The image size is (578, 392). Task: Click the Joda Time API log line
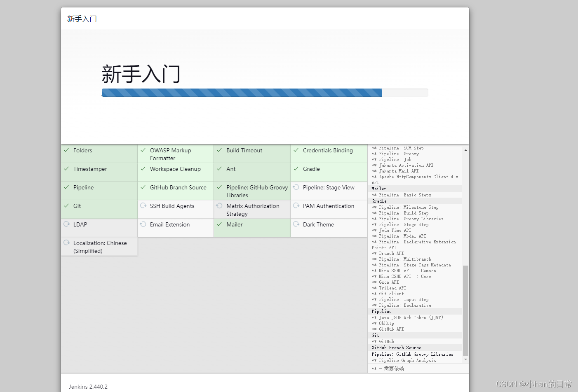pyautogui.click(x=391, y=230)
